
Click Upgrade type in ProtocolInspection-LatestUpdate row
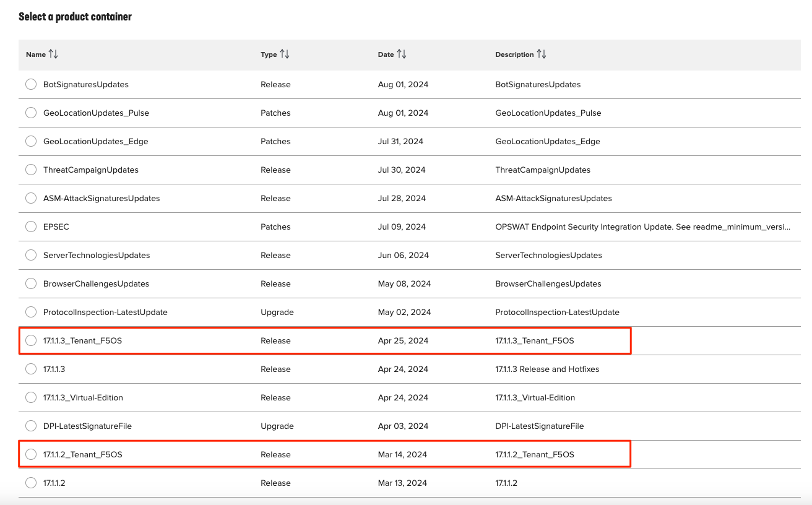pos(277,312)
